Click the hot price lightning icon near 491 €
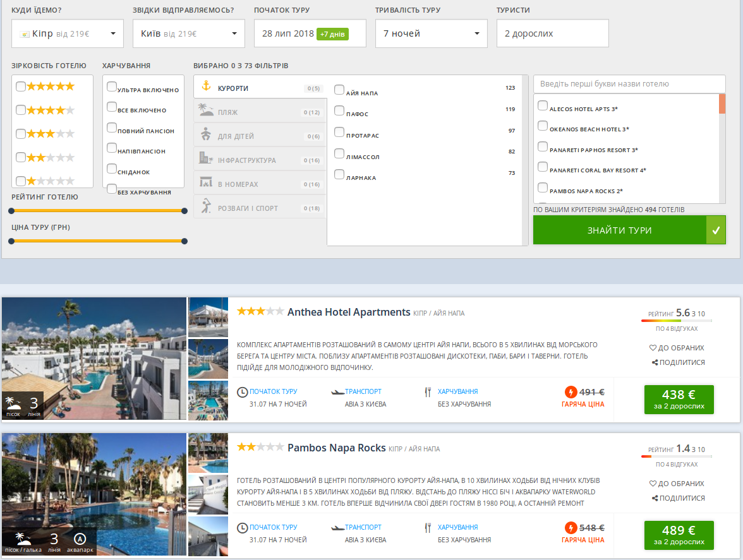 (571, 391)
